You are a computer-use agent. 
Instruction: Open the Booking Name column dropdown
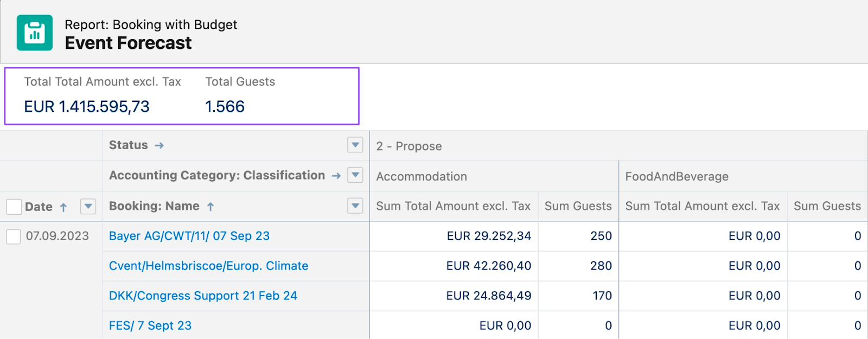(355, 206)
